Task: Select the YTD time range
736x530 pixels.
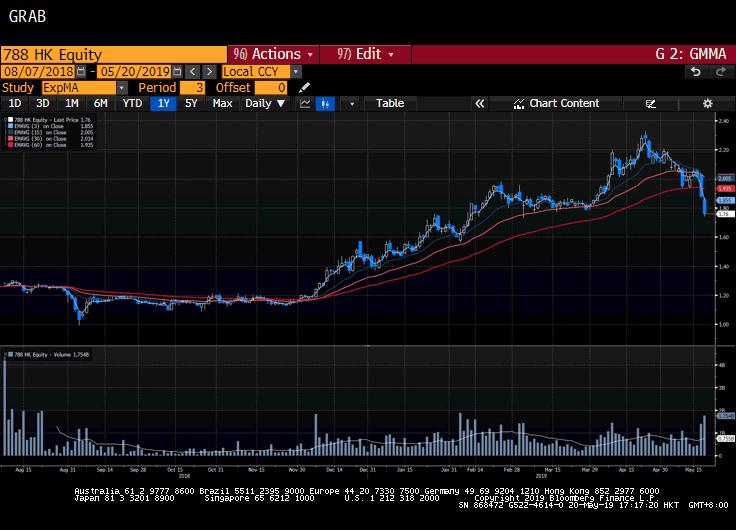Action: click(131, 103)
